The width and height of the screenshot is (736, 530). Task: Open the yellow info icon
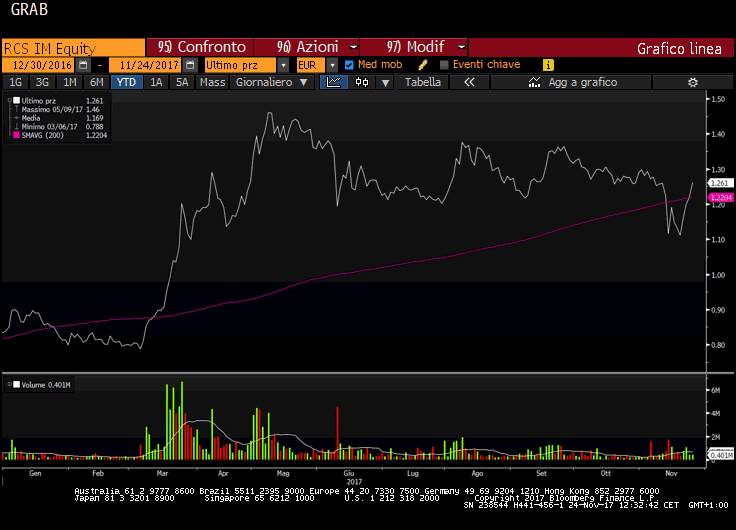548,64
